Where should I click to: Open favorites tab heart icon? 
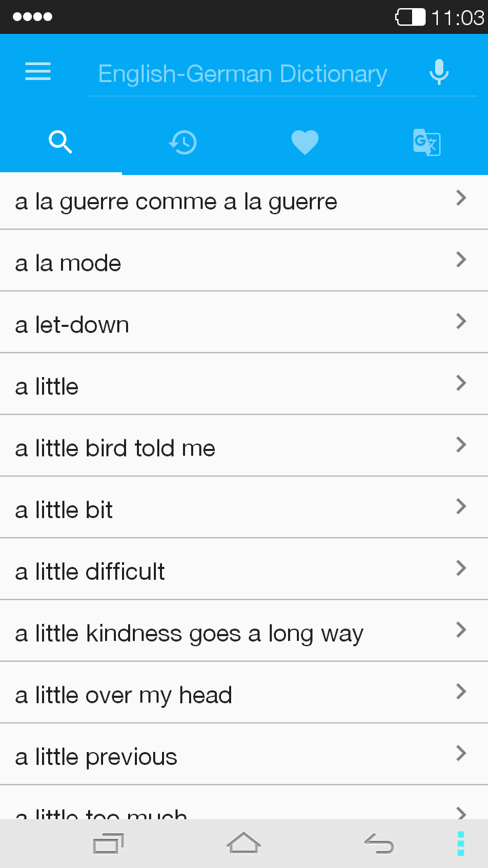pyautogui.click(x=305, y=142)
